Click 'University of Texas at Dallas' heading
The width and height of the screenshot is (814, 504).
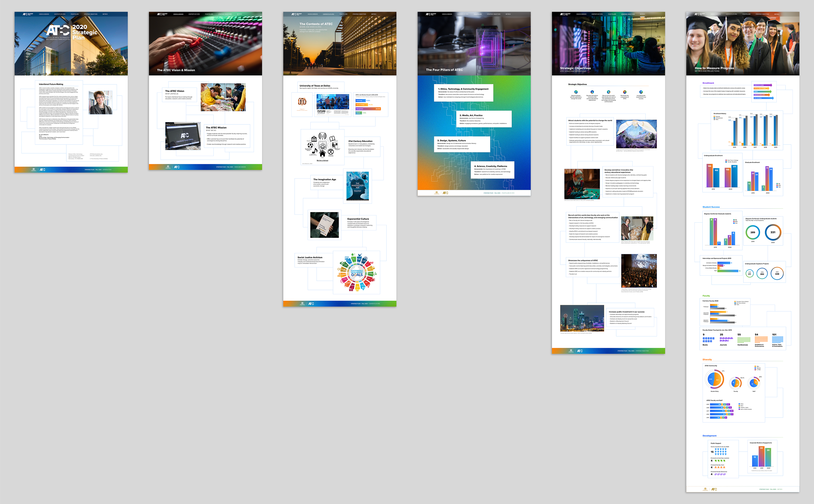click(315, 86)
